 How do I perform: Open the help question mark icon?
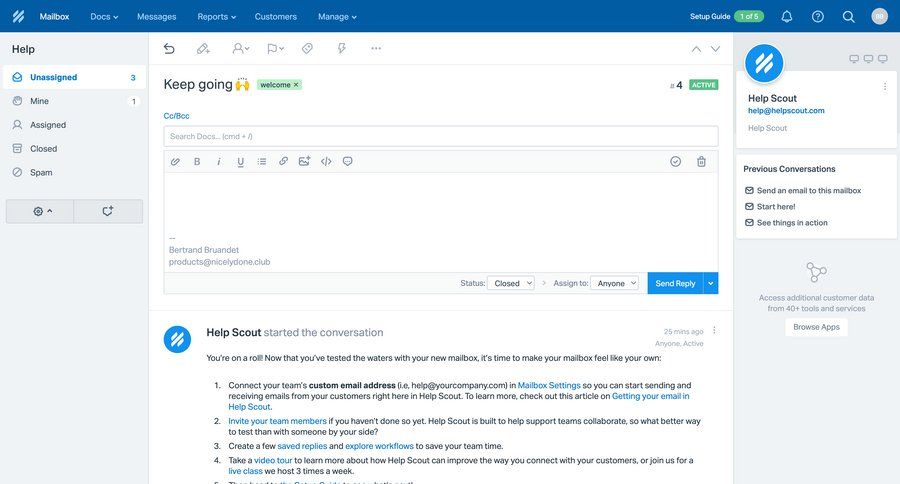pyautogui.click(x=818, y=17)
